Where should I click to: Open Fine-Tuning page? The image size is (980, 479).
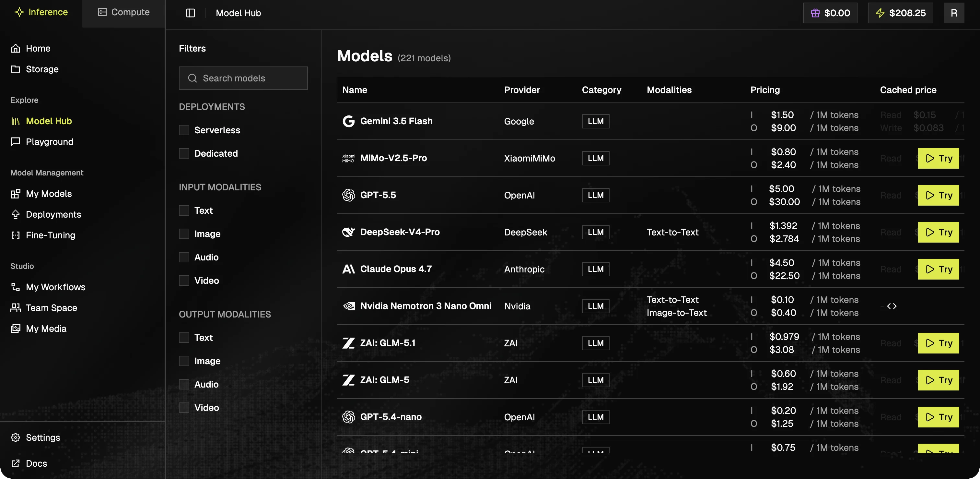coord(42,235)
